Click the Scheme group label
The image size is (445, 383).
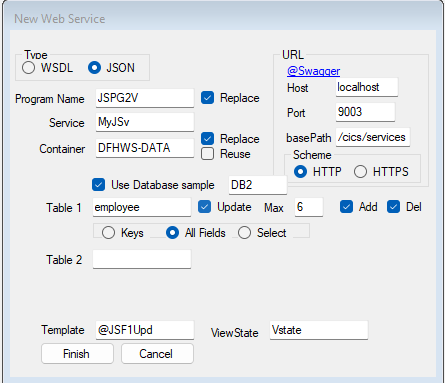coord(312,155)
